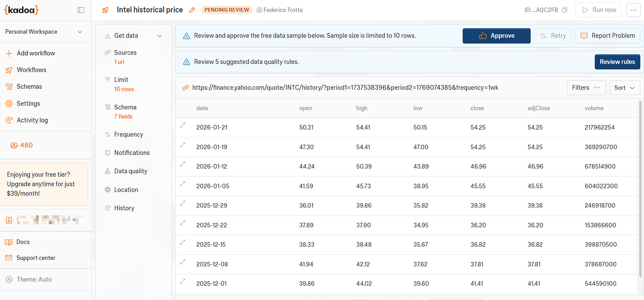Click the Review rules button
This screenshot has height=300, width=644.
click(x=617, y=62)
